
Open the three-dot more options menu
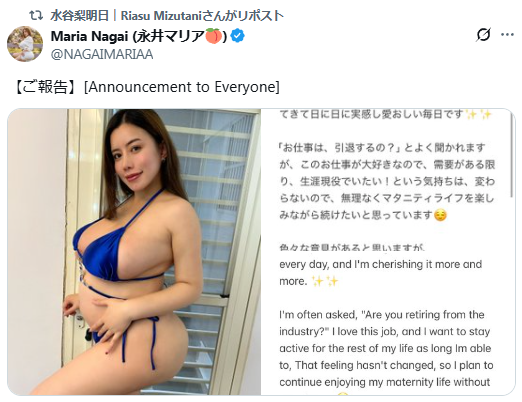click(507, 34)
